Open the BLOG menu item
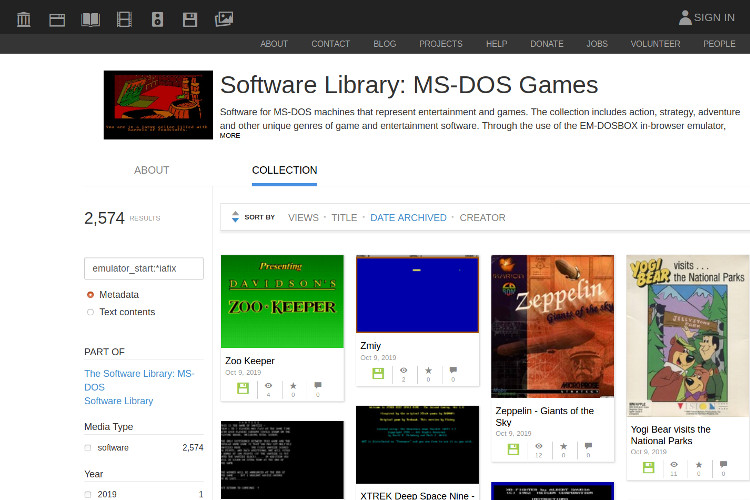 click(385, 44)
